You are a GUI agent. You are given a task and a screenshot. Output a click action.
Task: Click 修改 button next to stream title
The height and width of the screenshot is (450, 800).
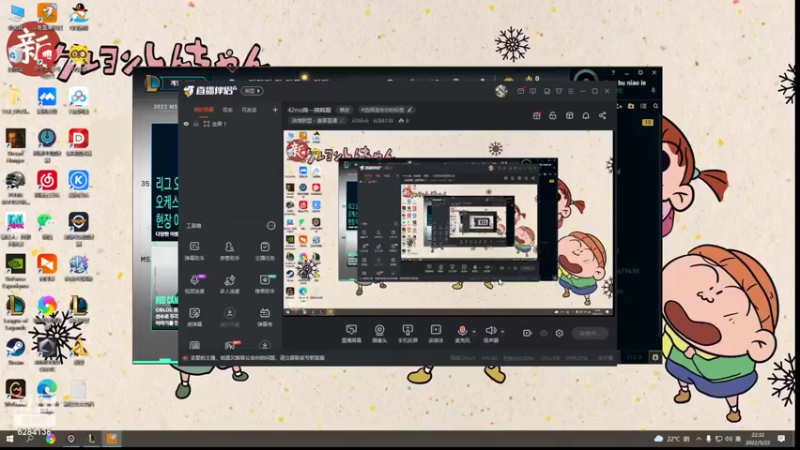coord(345,110)
